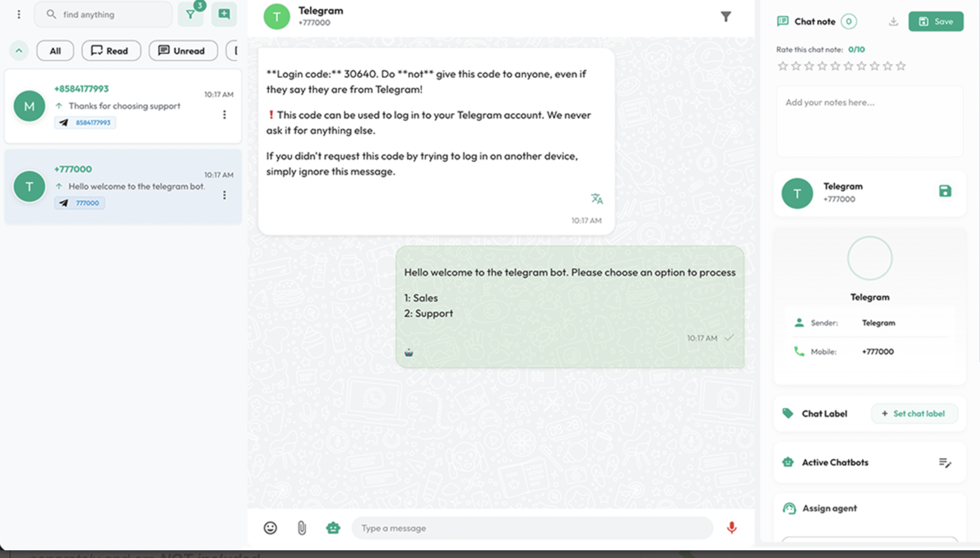Open chatbot options in message bar
Viewport: 980px width, 558px height.
click(x=333, y=528)
